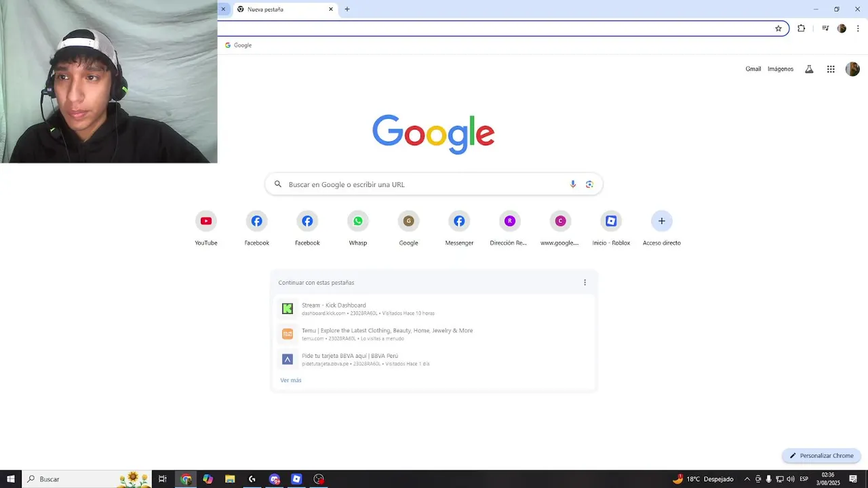
Task: Open the Temu favicon entry
Action: coord(288,334)
